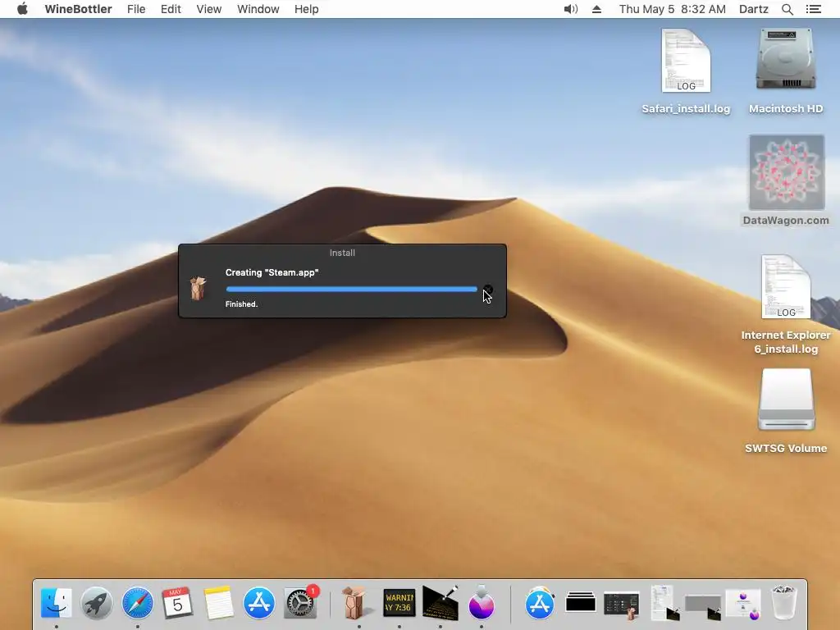Select the Macintosh HD drive icon
The height and width of the screenshot is (630, 840).
coord(786,71)
